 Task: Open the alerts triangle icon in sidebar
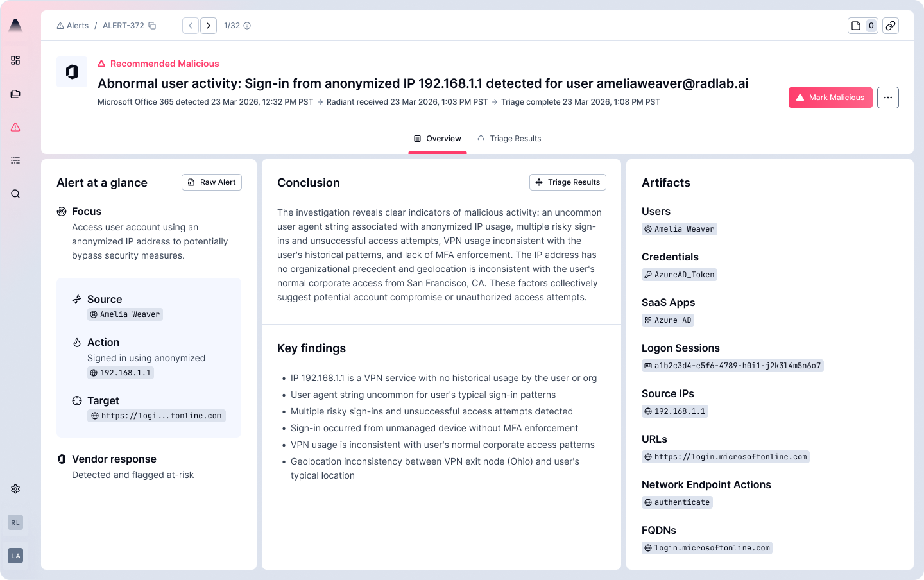(15, 127)
